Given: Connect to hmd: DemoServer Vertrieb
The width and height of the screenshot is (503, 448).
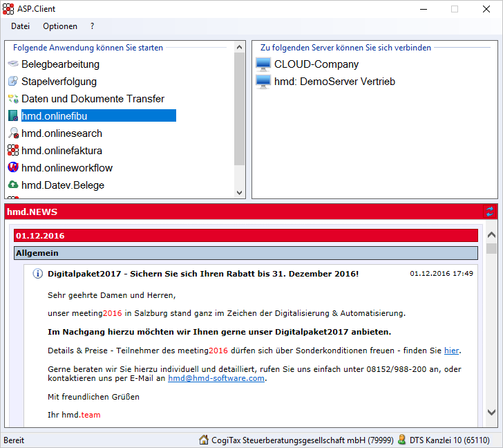Looking at the screenshot, I should (334, 82).
